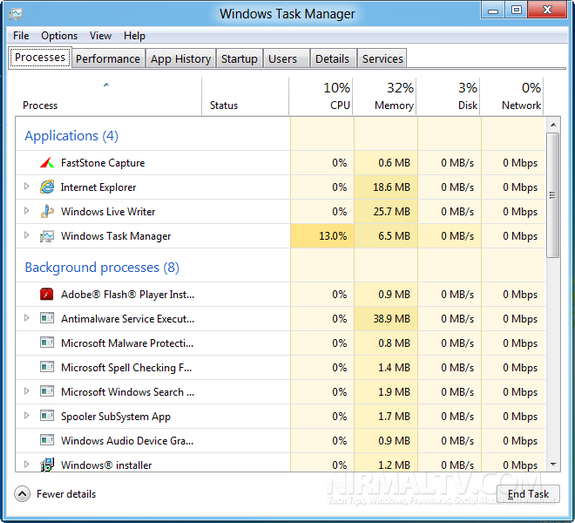Click the scrollbar up arrow
This screenshot has width=575, height=523.
pyautogui.click(x=553, y=125)
